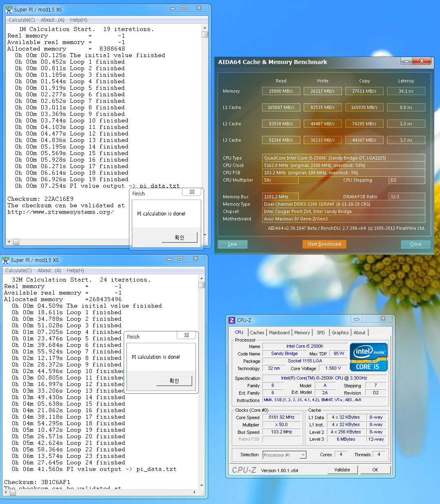Click Memory Read value 25000 MB/s
Image resolution: width=440 pixels, height=504 pixels.
pyautogui.click(x=281, y=91)
